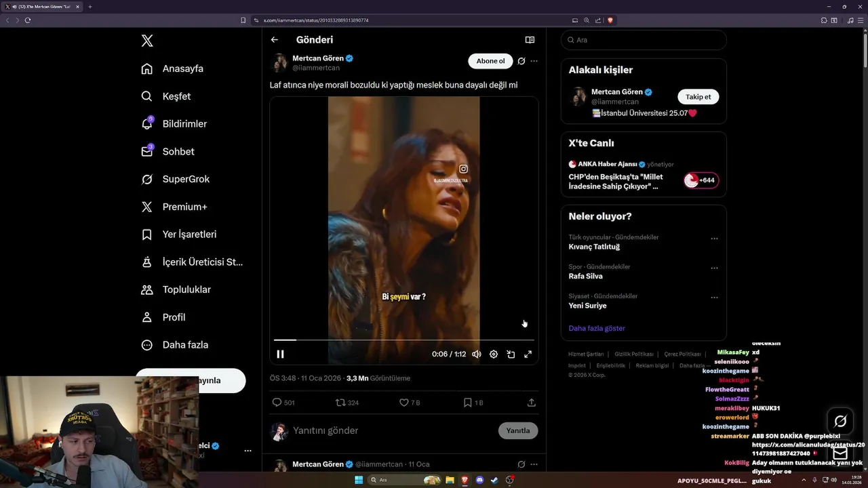This screenshot has height=488, width=868.
Task: Open File Explorer from taskbar
Action: 450,480
